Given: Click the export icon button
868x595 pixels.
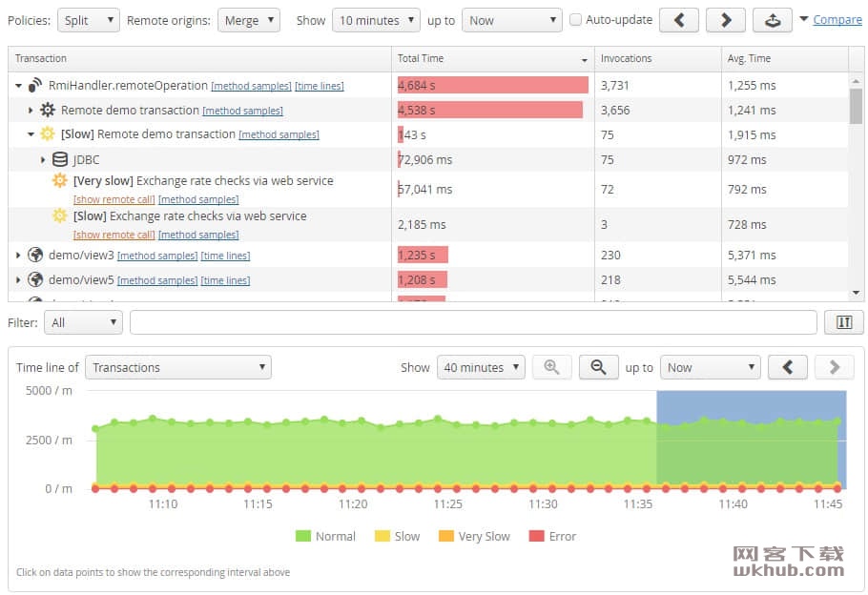Looking at the screenshot, I should click(x=773, y=20).
